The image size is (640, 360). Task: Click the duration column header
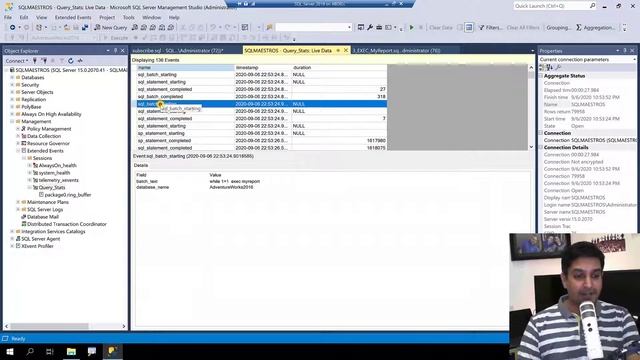tap(339, 68)
